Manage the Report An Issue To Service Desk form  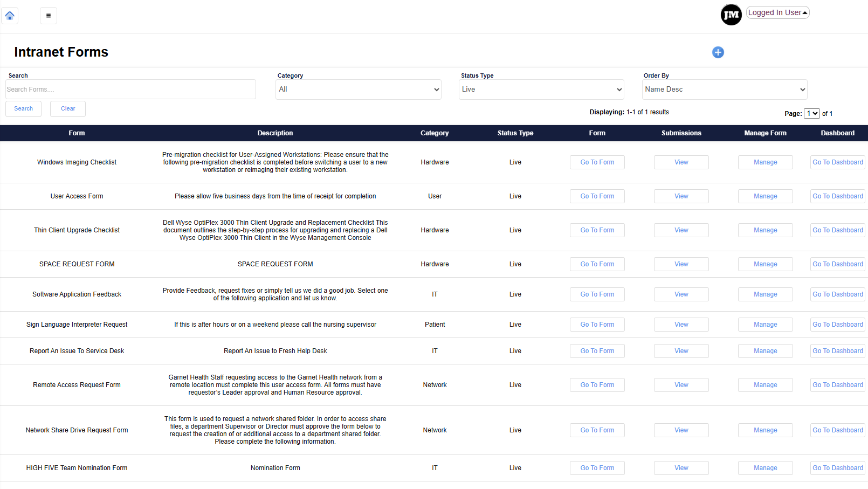pos(766,351)
